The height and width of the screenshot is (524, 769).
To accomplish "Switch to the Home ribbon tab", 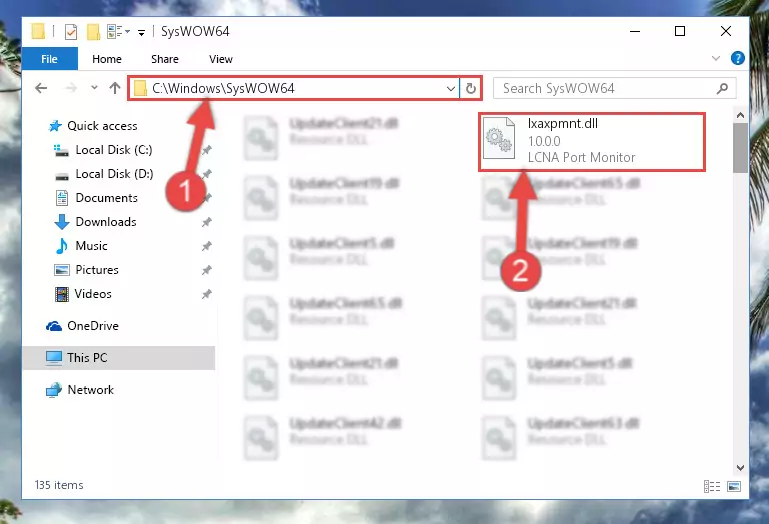I will 106,59.
